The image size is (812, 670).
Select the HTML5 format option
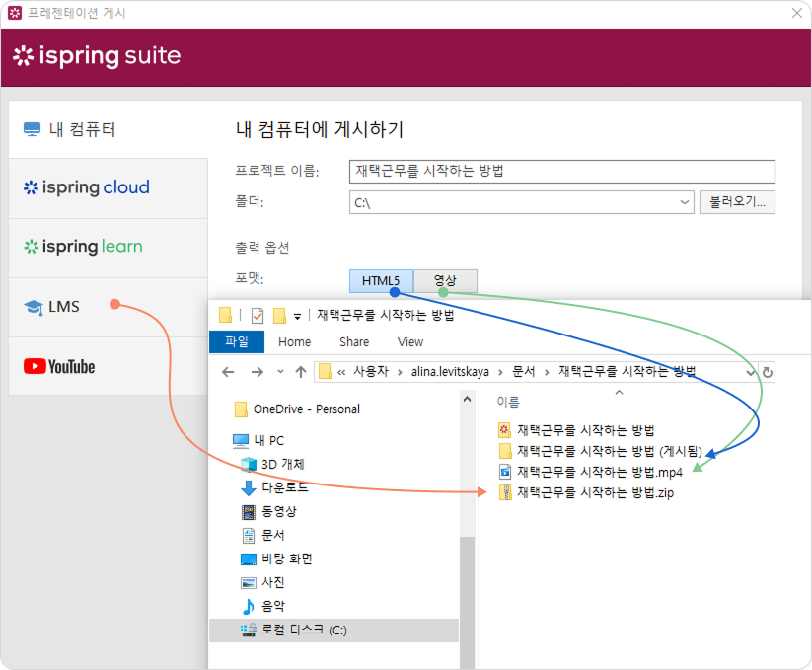coord(381,281)
